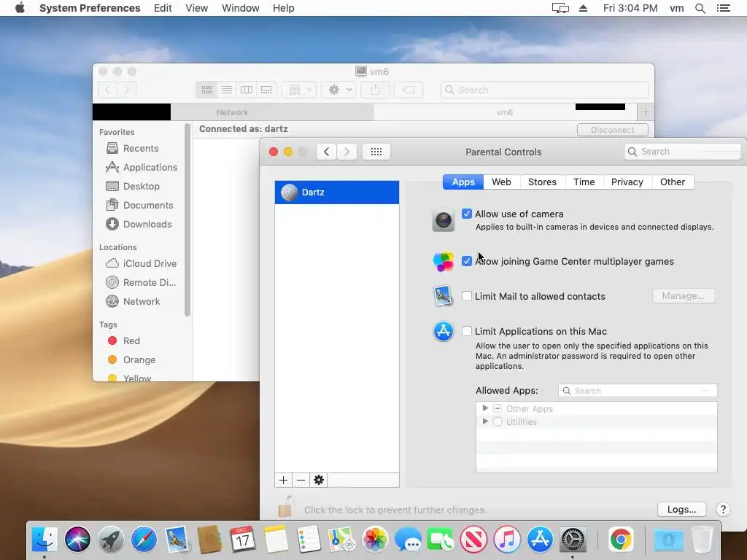The height and width of the screenshot is (560, 747).
Task: Open the Window menu
Action: [x=240, y=8]
